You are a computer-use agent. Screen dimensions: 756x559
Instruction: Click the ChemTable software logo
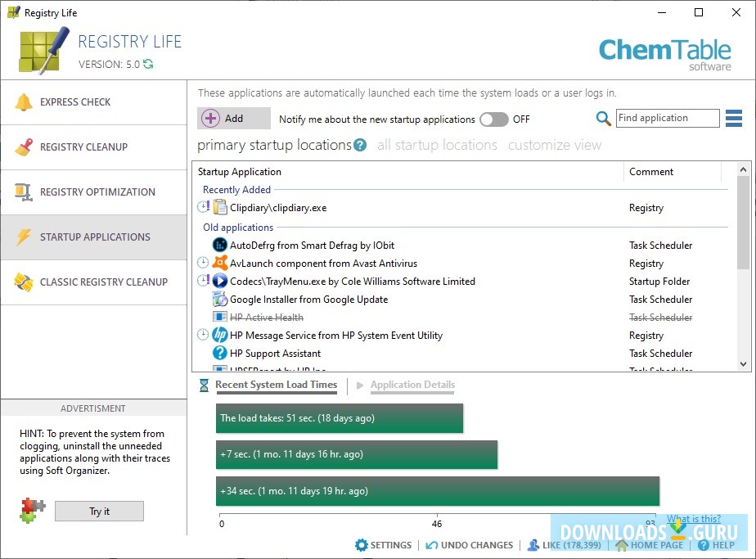pos(665,55)
